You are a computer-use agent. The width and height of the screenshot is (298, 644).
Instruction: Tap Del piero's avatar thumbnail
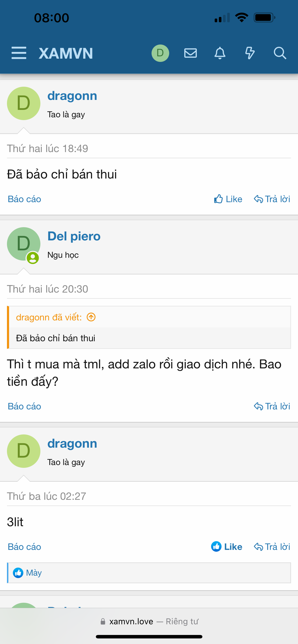(23, 244)
